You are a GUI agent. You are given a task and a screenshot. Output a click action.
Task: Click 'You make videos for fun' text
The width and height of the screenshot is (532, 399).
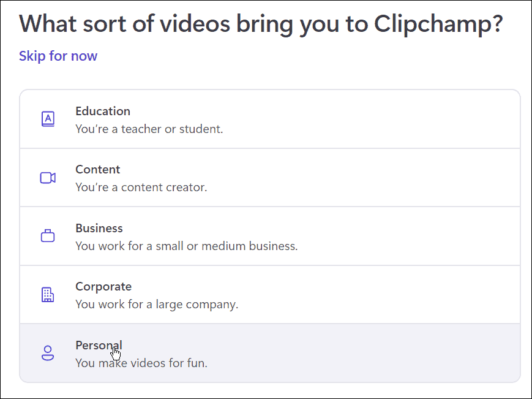tap(141, 363)
